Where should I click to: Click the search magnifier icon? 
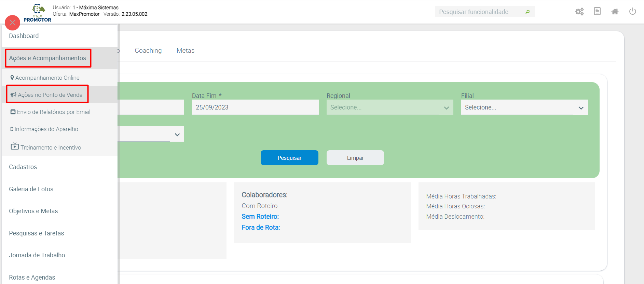[527, 12]
